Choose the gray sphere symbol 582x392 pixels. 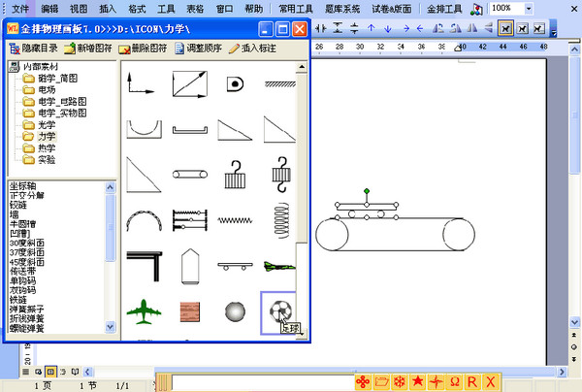point(235,311)
